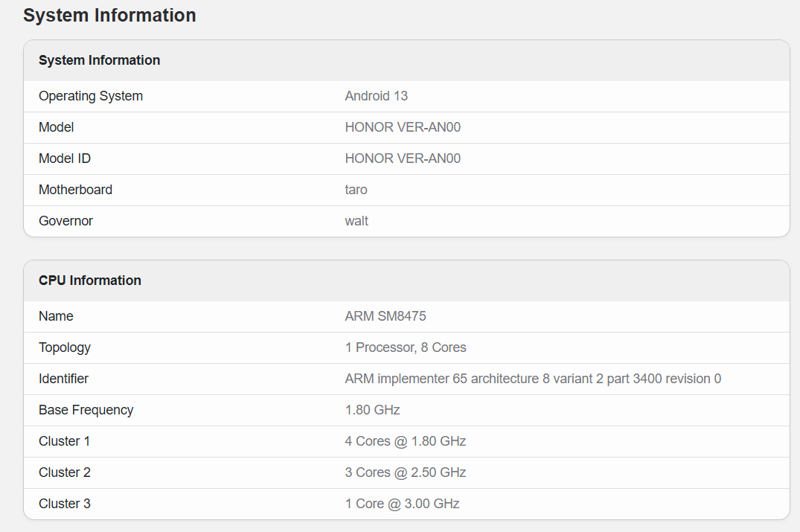Click the Cluster 1 cores value

coord(405,441)
